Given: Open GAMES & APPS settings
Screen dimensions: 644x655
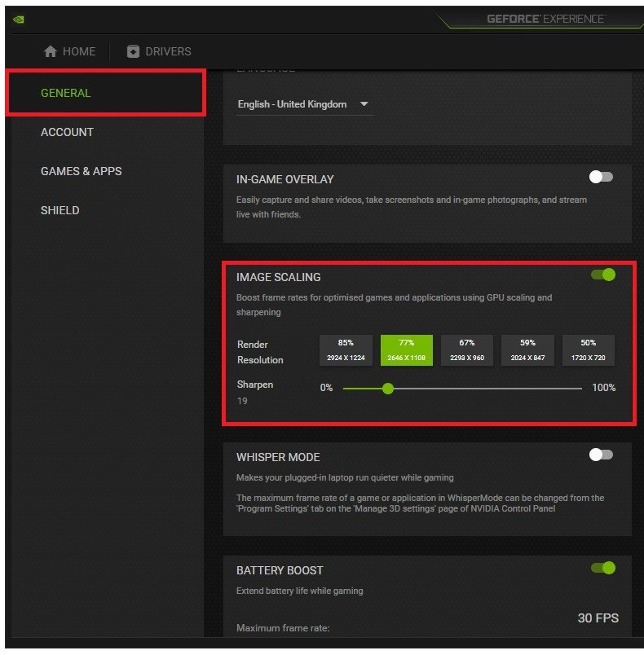Looking at the screenshot, I should [81, 171].
